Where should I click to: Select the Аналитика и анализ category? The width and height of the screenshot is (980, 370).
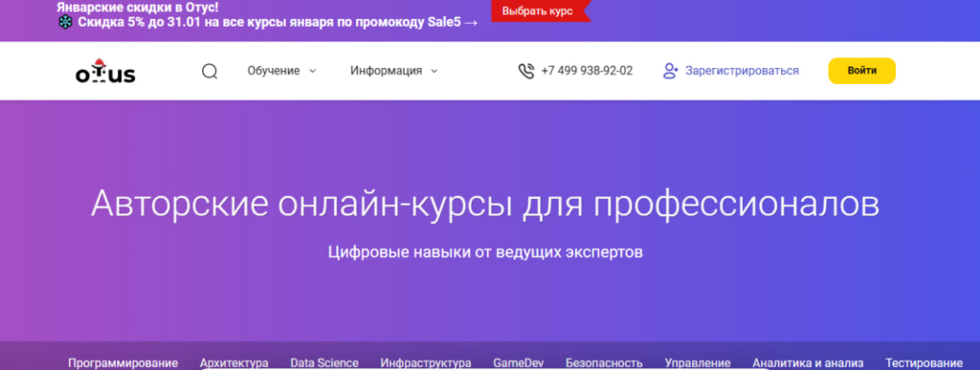tap(808, 363)
